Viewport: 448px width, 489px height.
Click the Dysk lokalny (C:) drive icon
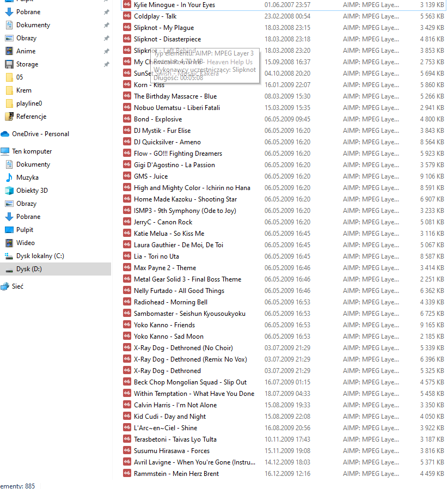click(9, 256)
